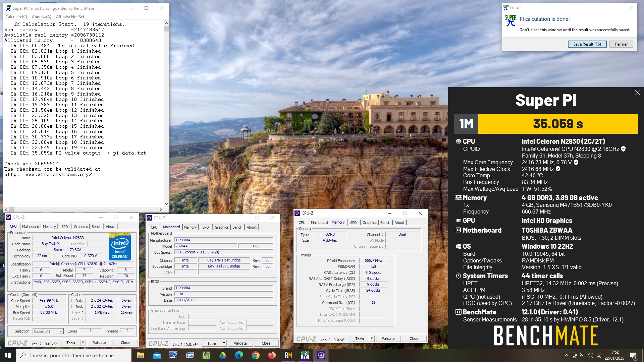Click the battery charging tray icon

click(582, 355)
